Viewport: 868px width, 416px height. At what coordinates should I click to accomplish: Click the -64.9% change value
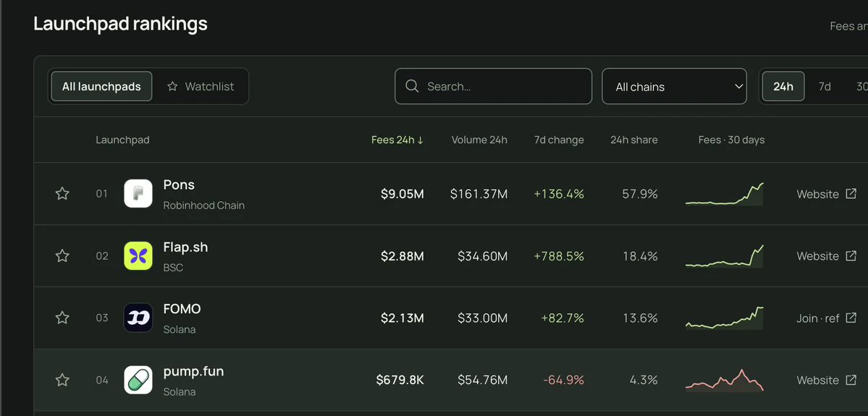(563, 380)
